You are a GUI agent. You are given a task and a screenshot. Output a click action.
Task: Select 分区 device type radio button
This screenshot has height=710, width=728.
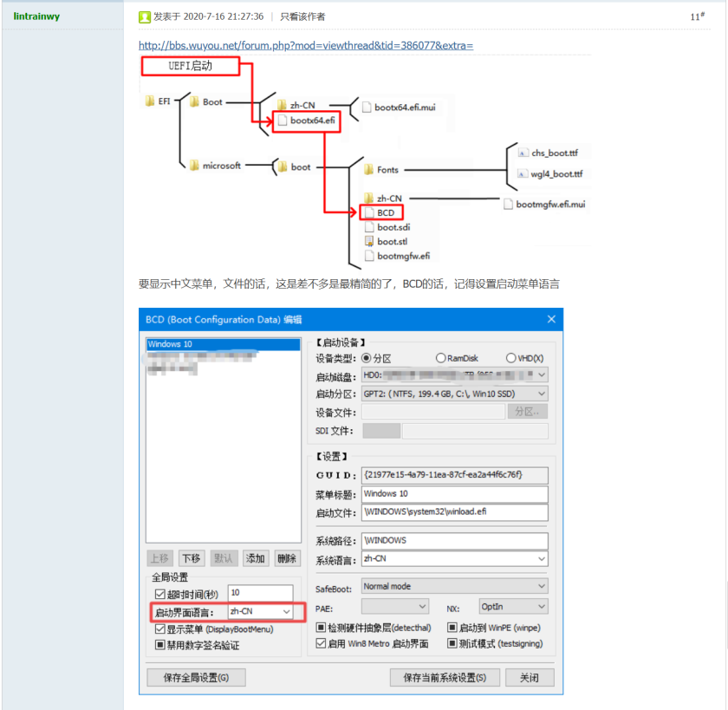[367, 358]
